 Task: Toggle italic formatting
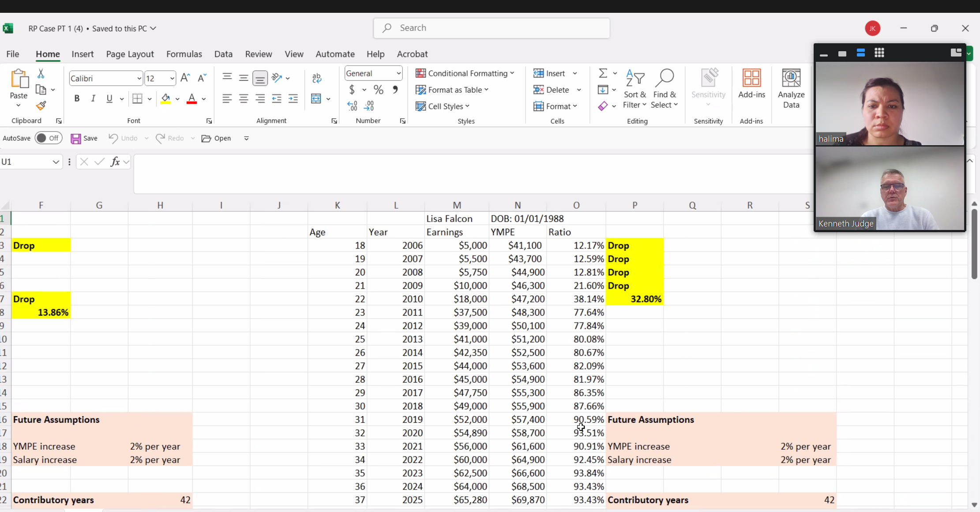(x=93, y=98)
